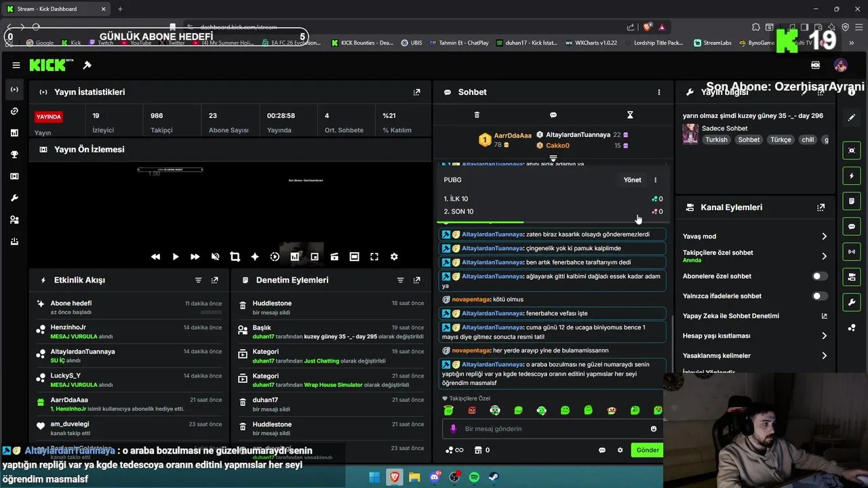Image resolution: width=868 pixels, height=488 pixels.
Task: Rewind the stream preview
Action: [156, 257]
